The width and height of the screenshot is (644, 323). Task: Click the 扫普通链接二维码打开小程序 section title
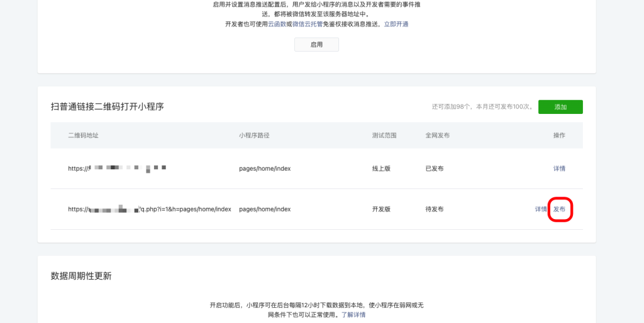click(x=107, y=107)
